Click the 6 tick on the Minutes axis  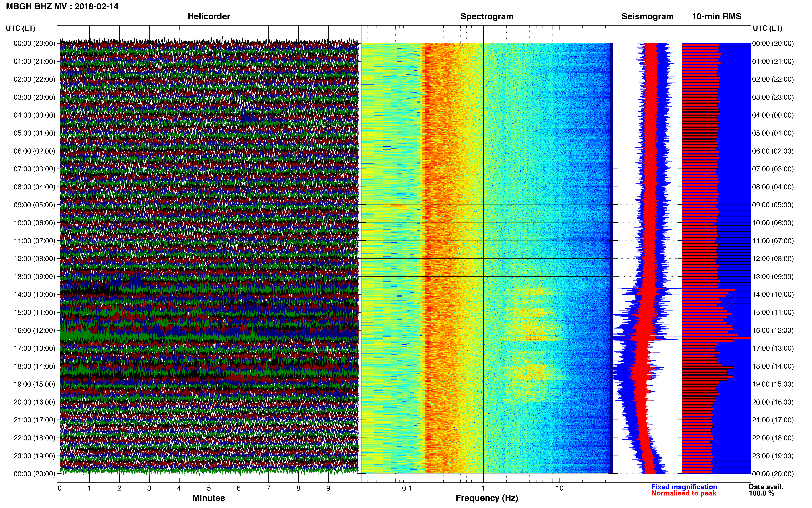pos(239,488)
